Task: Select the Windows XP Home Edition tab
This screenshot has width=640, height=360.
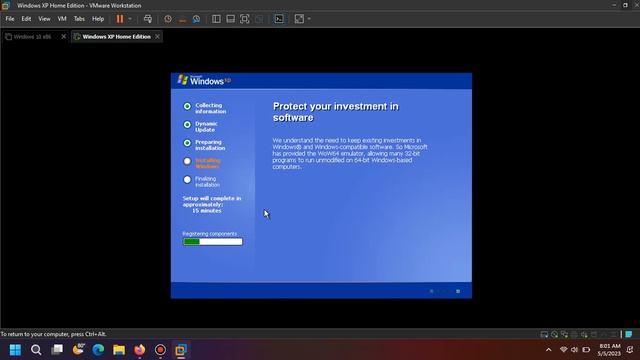Action: 116,37
